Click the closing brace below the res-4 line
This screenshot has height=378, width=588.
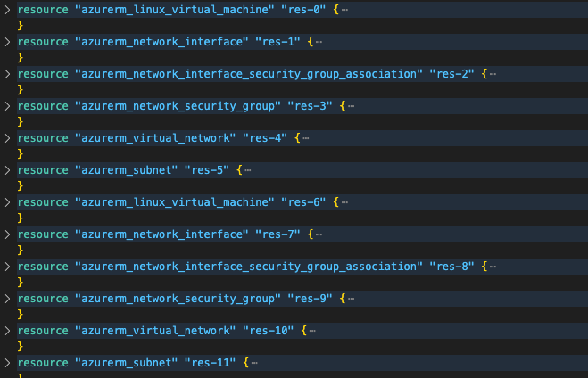point(21,154)
